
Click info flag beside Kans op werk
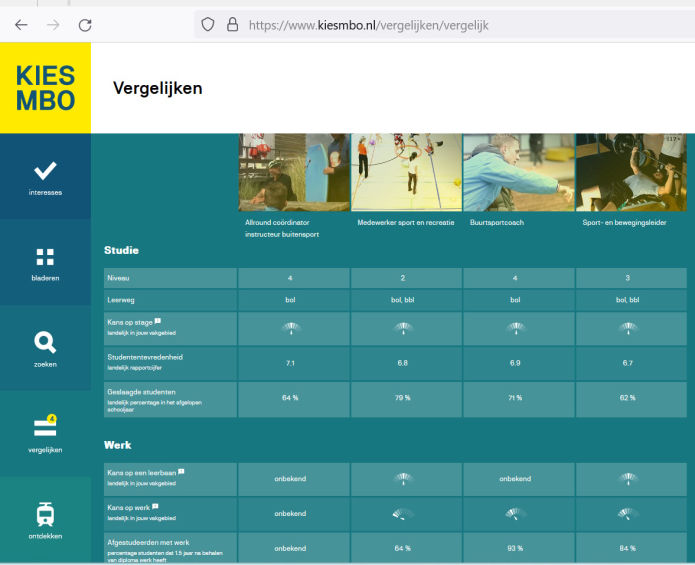pos(158,507)
